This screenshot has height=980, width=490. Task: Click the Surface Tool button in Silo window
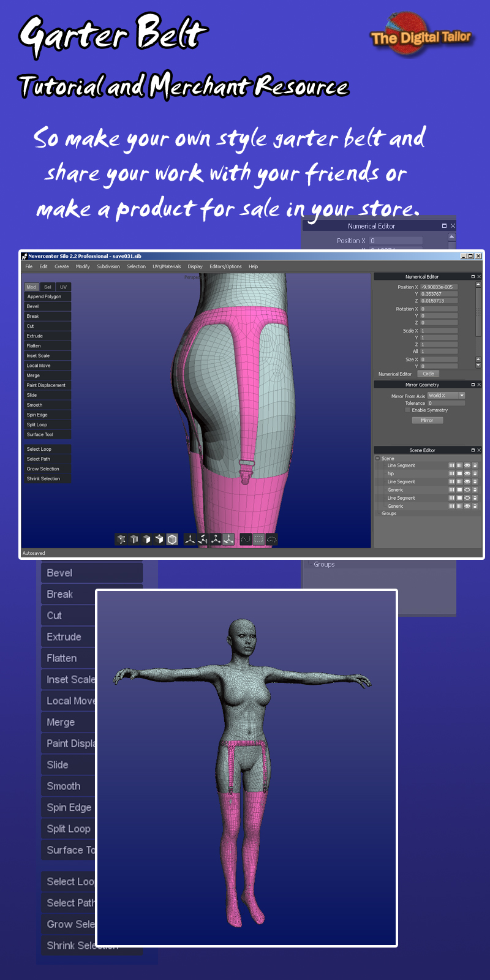[48, 434]
